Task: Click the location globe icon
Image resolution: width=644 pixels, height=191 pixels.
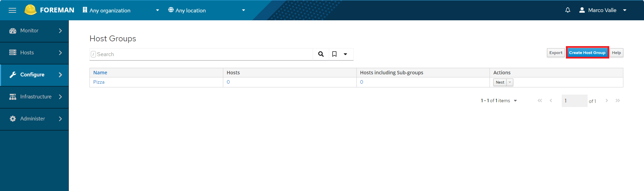Action: pyautogui.click(x=171, y=10)
